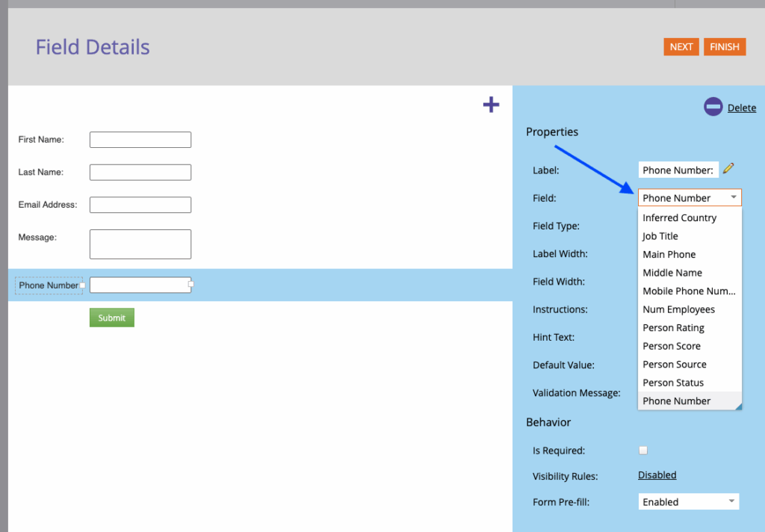The image size is (765, 532).
Task: Click the green Submit button
Action: pos(112,318)
